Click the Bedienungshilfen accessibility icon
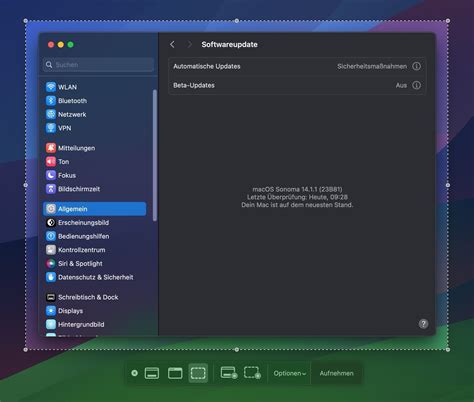This screenshot has width=474, height=402. pyautogui.click(x=51, y=236)
